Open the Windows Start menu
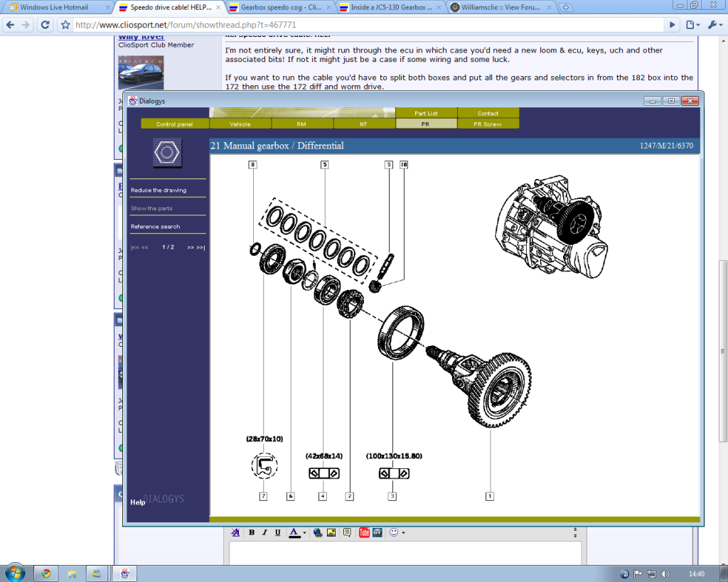Image resolution: width=728 pixels, height=582 pixels. pos(15,573)
